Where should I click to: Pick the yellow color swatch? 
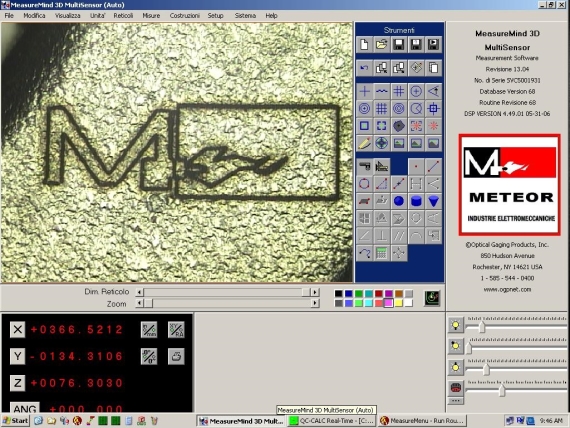[x=399, y=303]
